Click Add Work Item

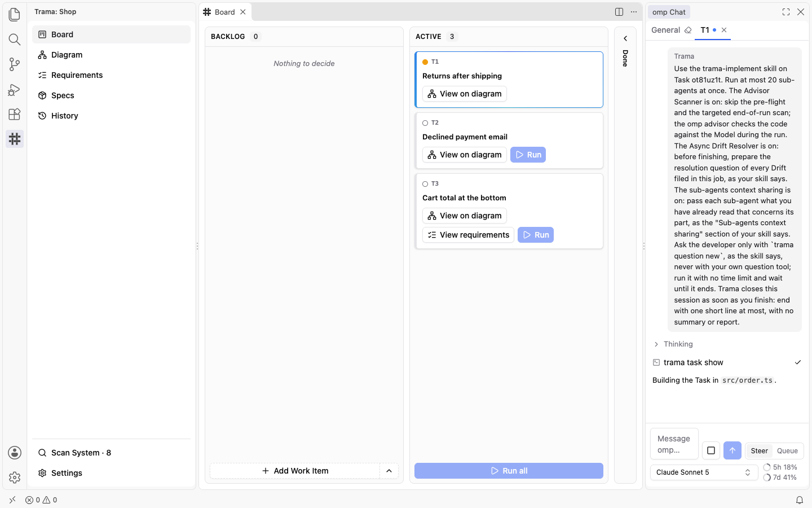[295, 471]
